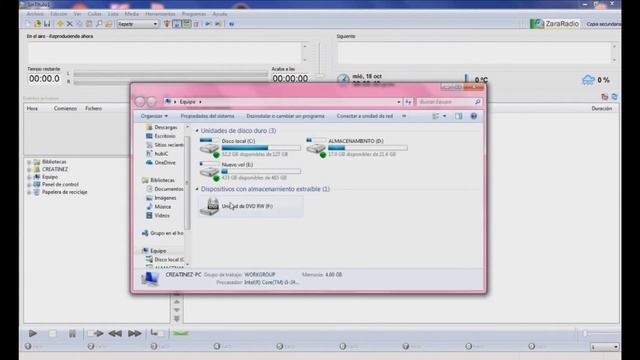This screenshot has height=360, width=640.
Task: Click the save list icon in ZaraRadio toolbar
Action: 47,24
